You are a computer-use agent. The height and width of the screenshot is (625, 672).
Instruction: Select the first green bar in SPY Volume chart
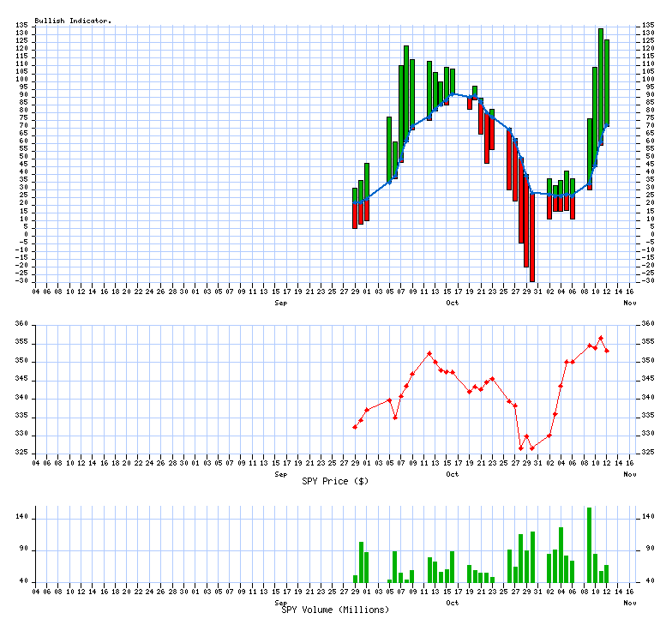[x=355, y=579]
